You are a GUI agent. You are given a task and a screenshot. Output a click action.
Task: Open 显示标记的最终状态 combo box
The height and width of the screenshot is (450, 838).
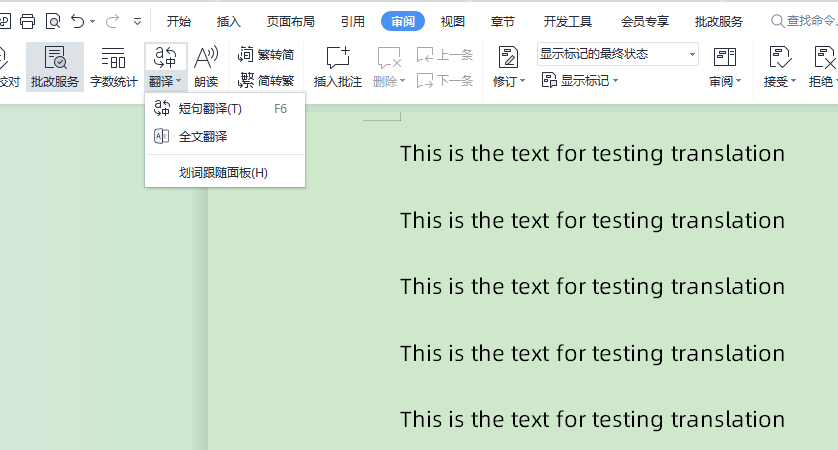coord(617,54)
